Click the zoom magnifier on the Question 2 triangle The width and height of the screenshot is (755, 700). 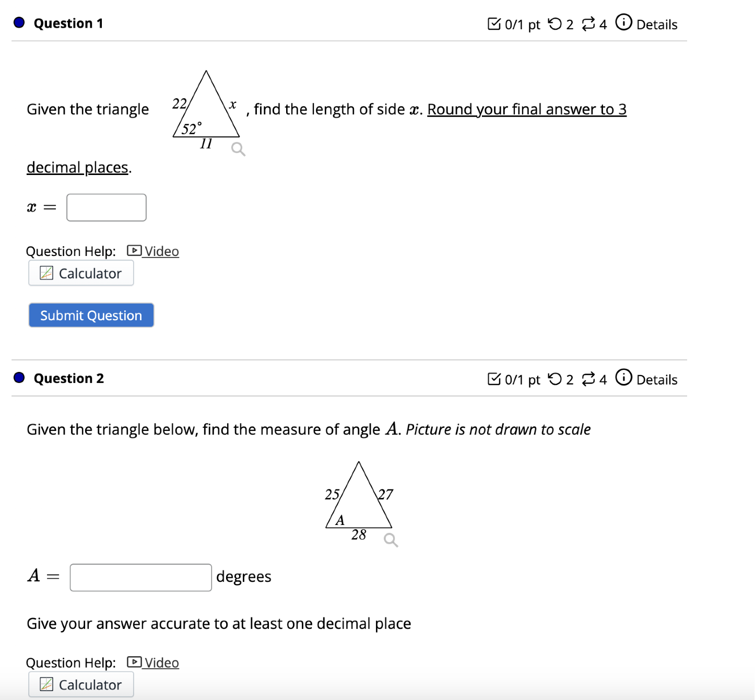[390, 540]
